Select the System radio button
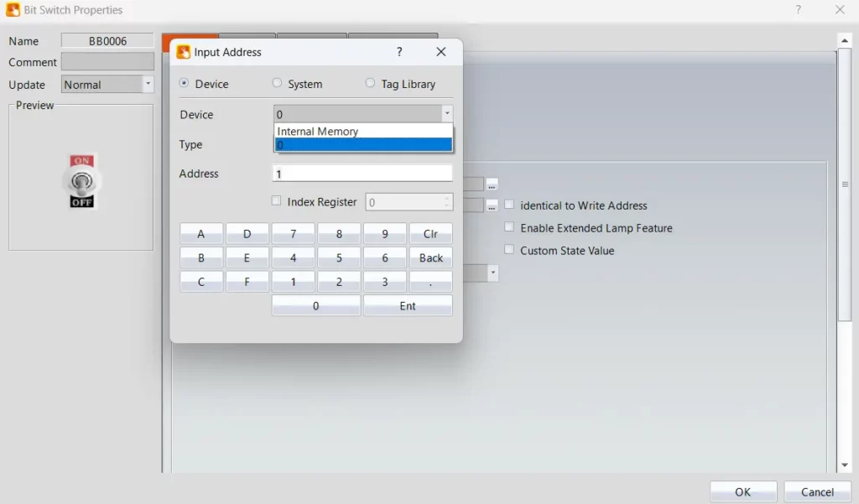 tap(278, 84)
